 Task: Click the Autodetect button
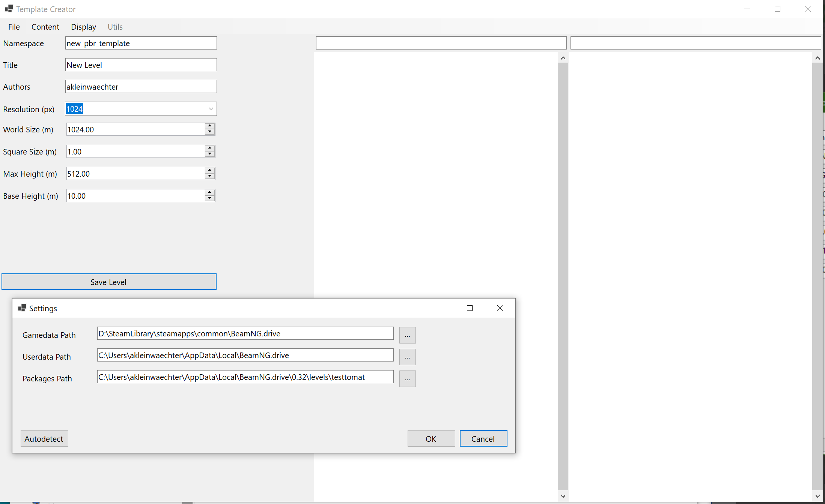(44, 438)
